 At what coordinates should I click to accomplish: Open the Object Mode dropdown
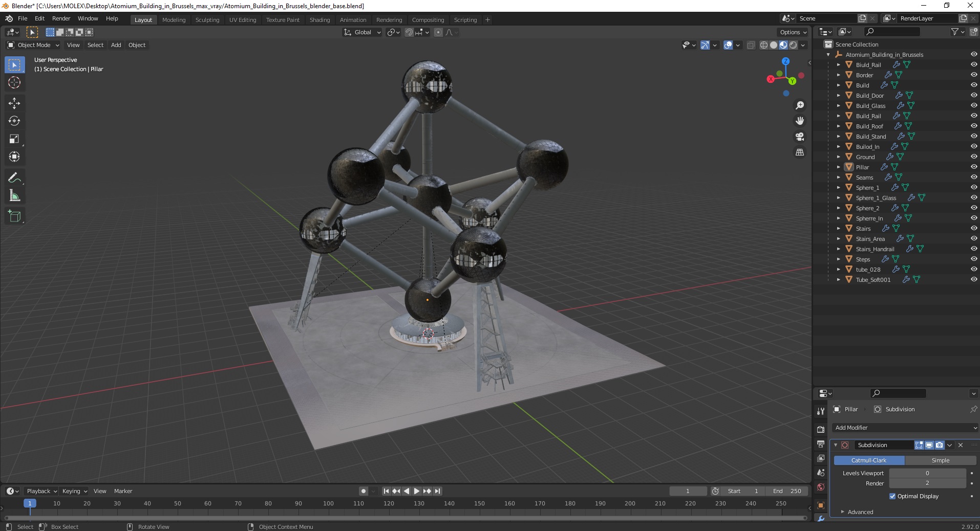click(x=33, y=45)
